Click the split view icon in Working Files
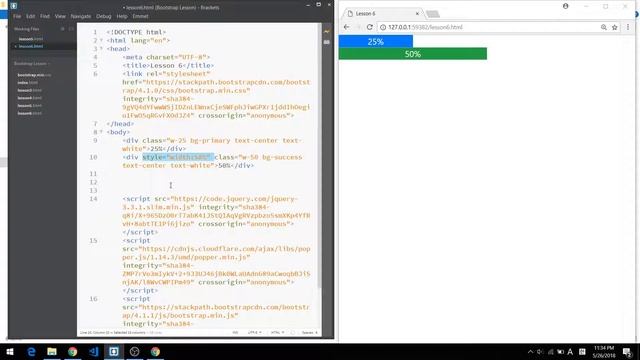640x360 pixels. tap(71, 29)
